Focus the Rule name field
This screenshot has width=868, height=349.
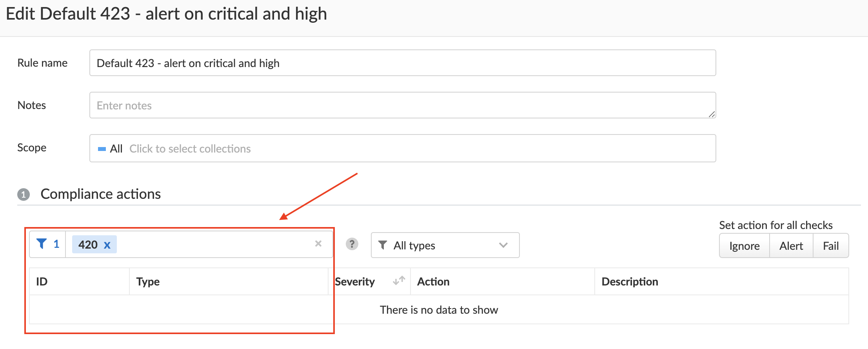click(402, 63)
